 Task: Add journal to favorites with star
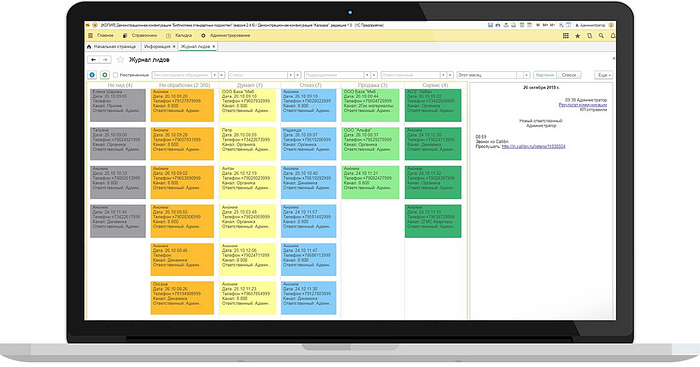120,60
